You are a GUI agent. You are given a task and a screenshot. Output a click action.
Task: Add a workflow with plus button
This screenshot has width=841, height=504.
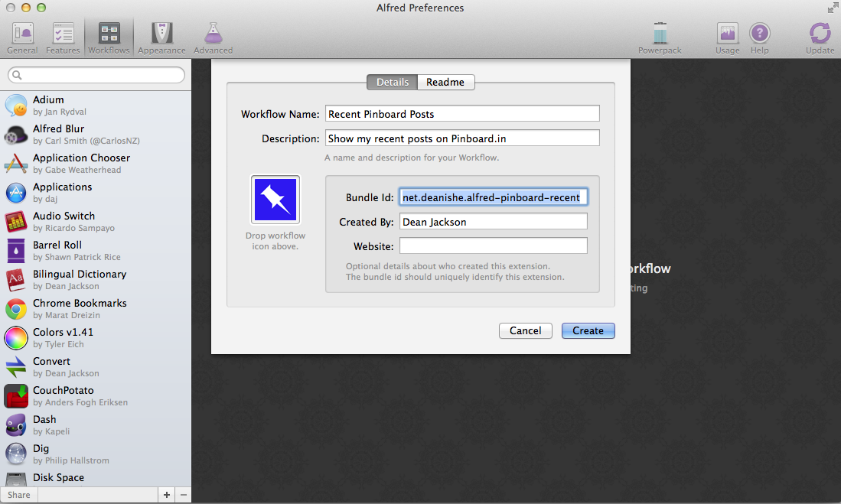167,495
